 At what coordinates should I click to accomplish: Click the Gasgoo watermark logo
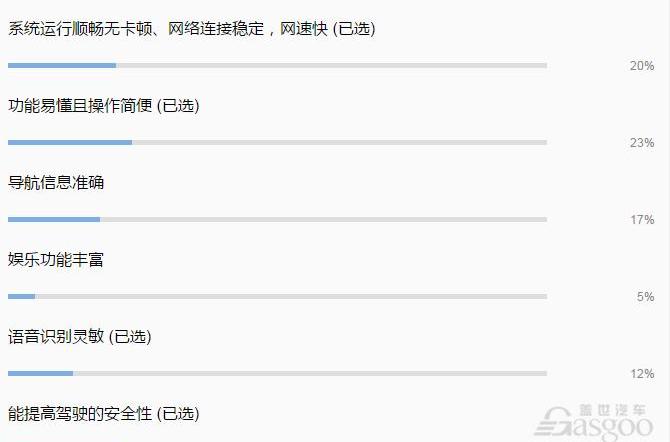pyautogui.click(x=594, y=422)
